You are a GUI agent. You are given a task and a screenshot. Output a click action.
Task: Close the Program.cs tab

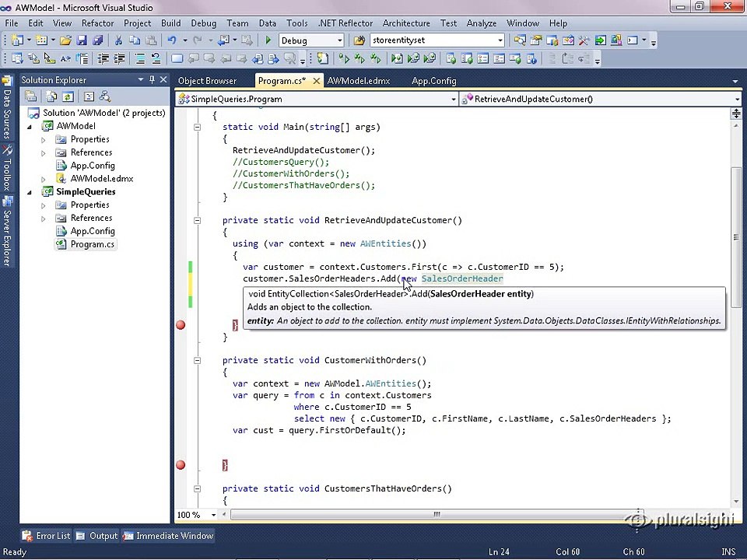317,81
